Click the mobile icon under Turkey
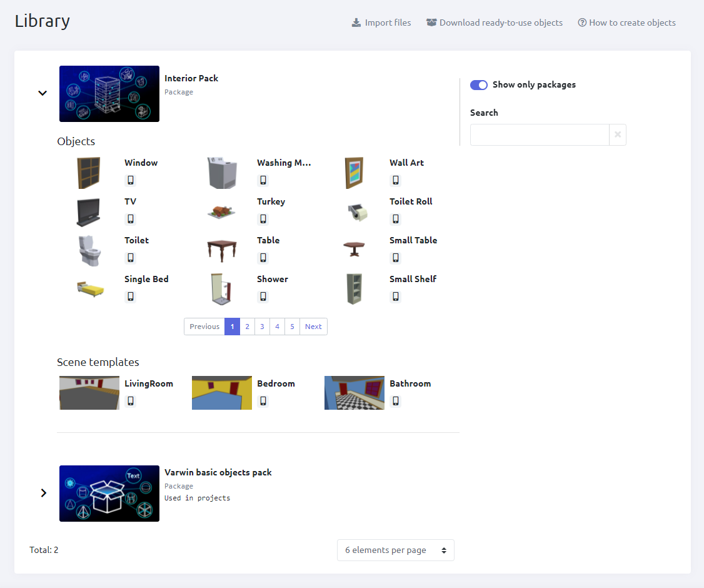This screenshot has width=704, height=588. pos(263,219)
